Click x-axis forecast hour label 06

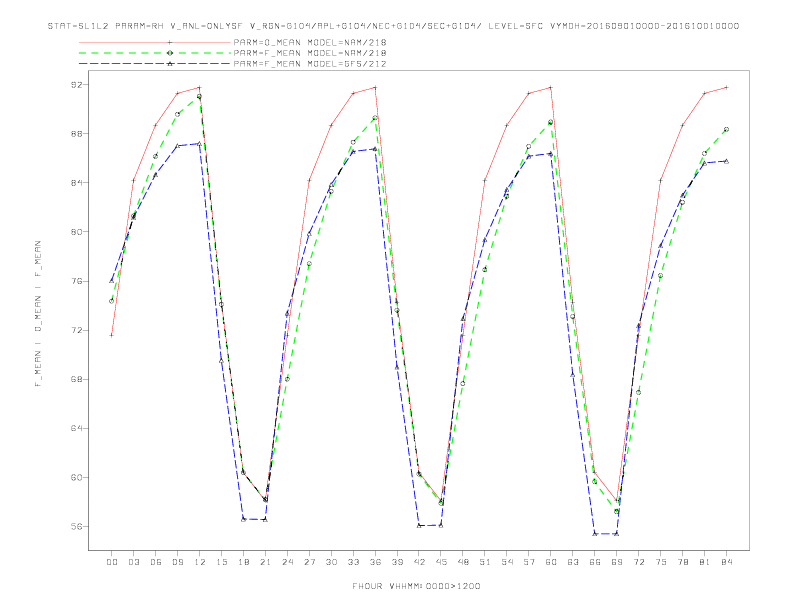pyautogui.click(x=156, y=562)
